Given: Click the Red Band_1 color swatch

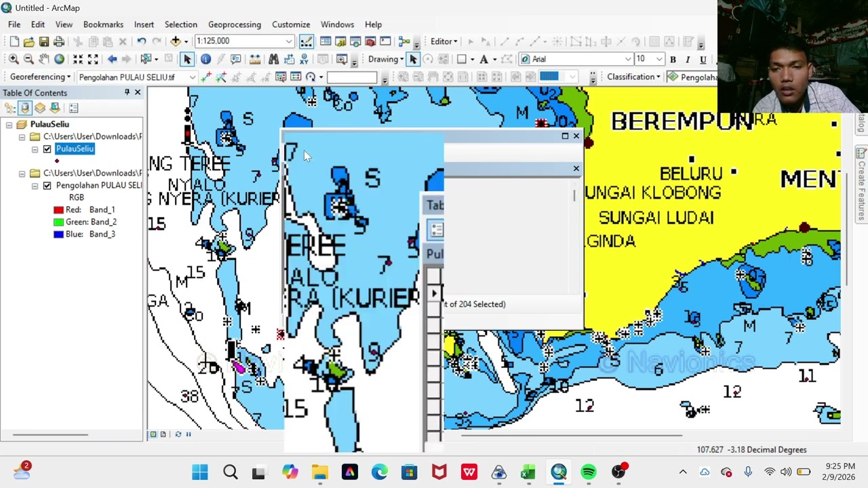Looking at the screenshot, I should [58, 210].
